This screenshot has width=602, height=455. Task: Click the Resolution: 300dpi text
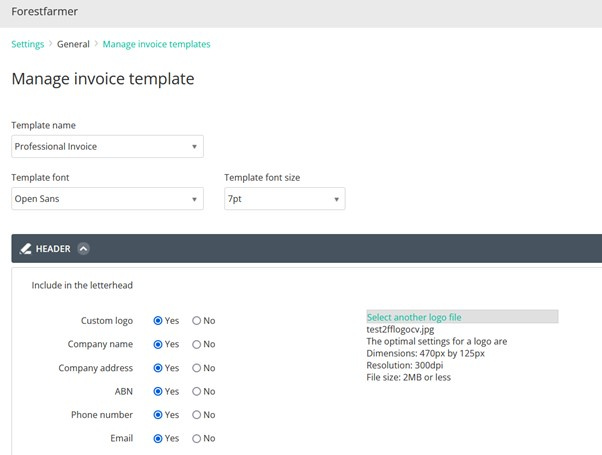click(x=405, y=365)
